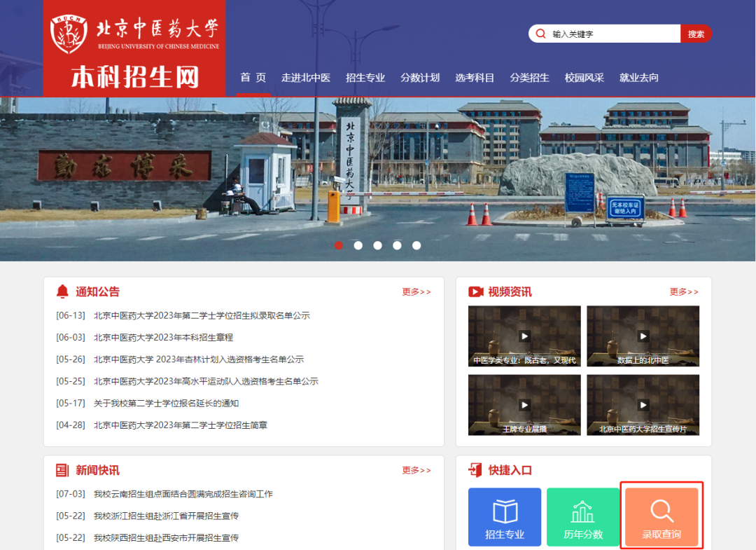Select the first red carousel dot
Viewport: 756px width, 550px height.
[339, 245]
